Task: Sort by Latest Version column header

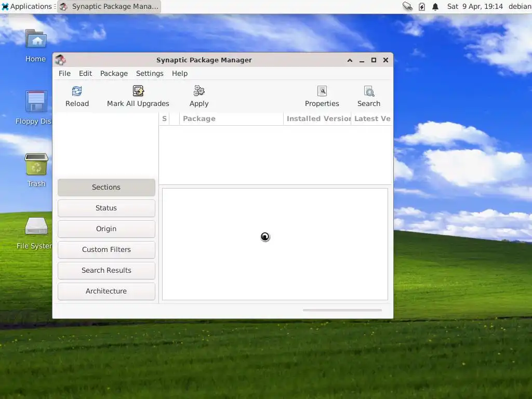Action: tap(372, 119)
